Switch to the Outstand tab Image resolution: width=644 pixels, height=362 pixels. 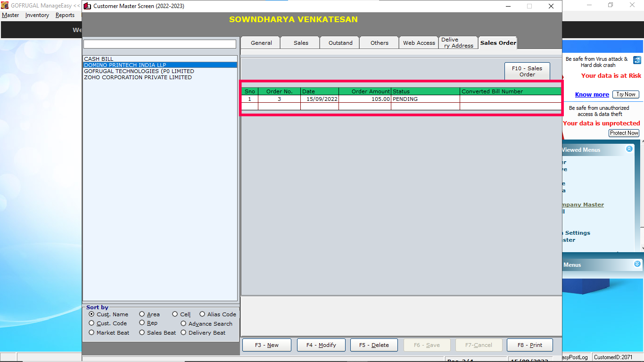[x=340, y=42]
